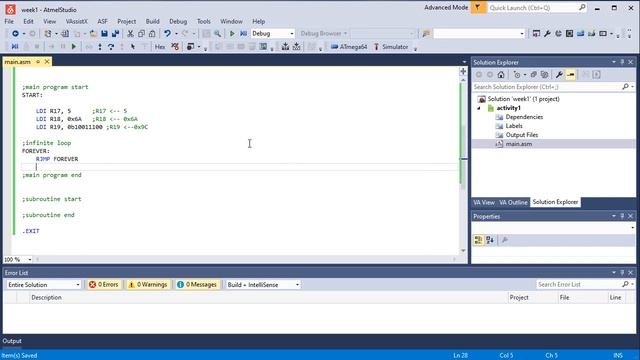Open the editor tab list dropdown arrow
The image size is (640, 360).
(x=464, y=62)
